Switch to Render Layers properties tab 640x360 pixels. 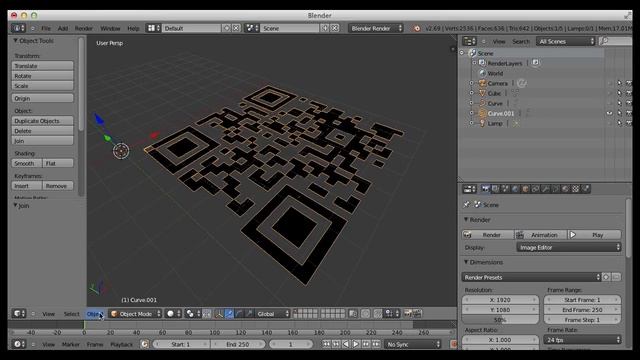tap(495, 189)
